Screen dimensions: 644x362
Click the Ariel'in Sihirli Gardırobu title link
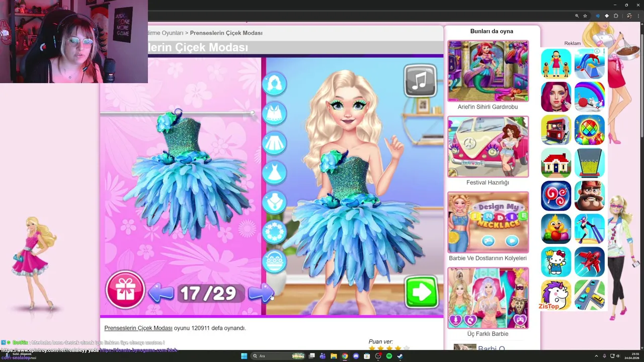pyautogui.click(x=488, y=107)
